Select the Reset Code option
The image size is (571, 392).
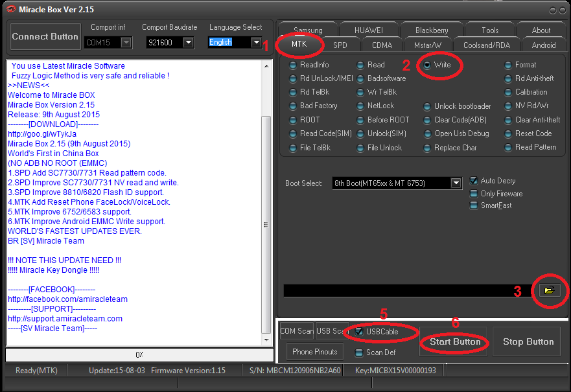pos(528,133)
